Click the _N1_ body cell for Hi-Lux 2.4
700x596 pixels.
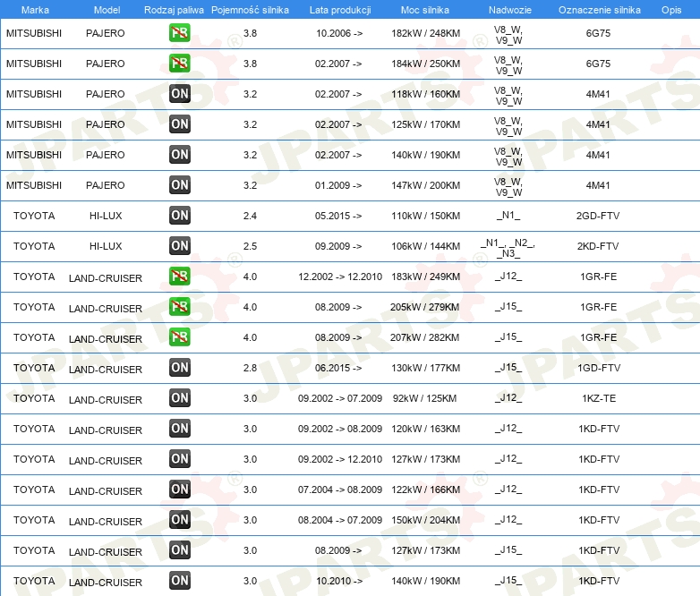(x=508, y=216)
